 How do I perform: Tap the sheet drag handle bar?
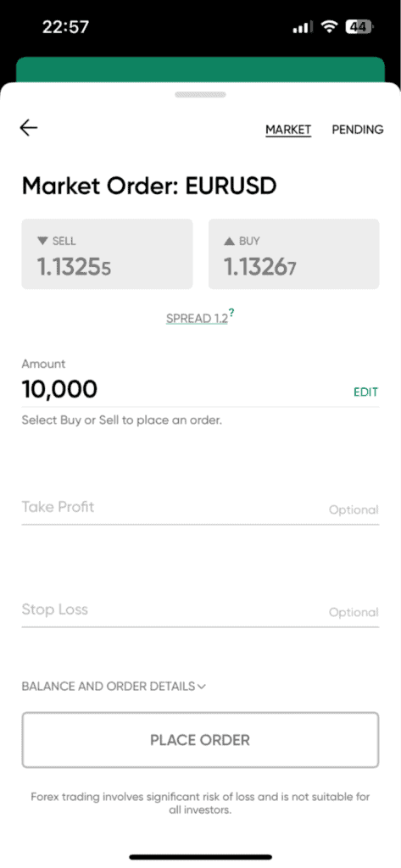pyautogui.click(x=200, y=95)
